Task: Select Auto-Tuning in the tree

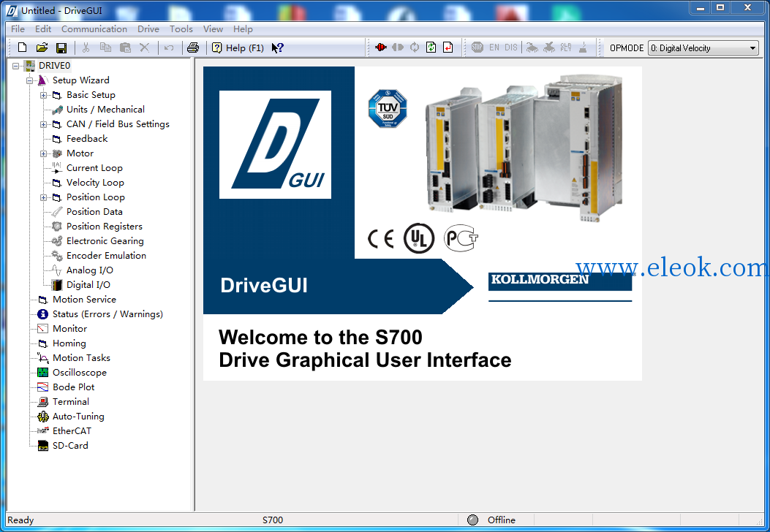Action: coord(78,417)
